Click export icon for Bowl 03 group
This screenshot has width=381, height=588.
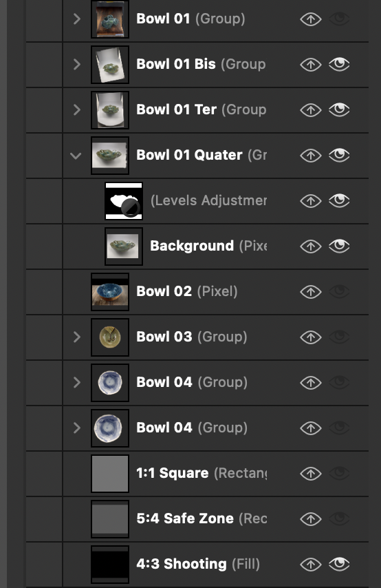[x=311, y=337]
